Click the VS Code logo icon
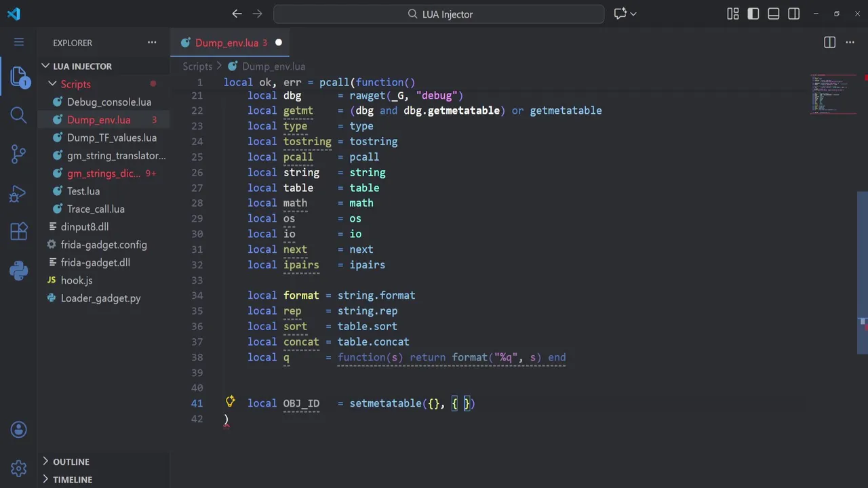Image resolution: width=868 pixels, height=488 pixels. coord(14,14)
